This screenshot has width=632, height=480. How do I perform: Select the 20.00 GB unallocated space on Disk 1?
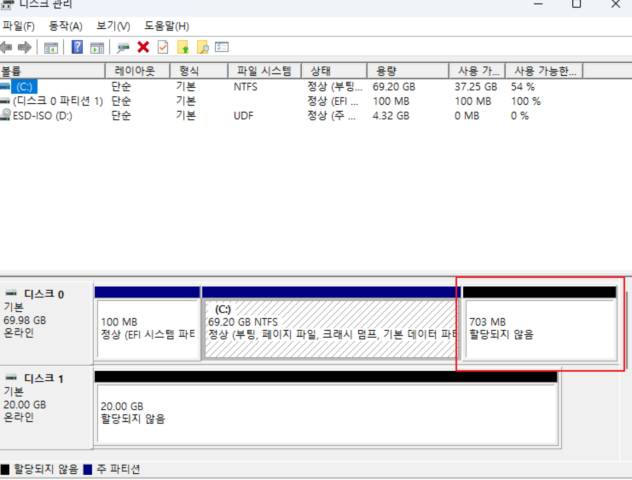[x=324, y=412]
